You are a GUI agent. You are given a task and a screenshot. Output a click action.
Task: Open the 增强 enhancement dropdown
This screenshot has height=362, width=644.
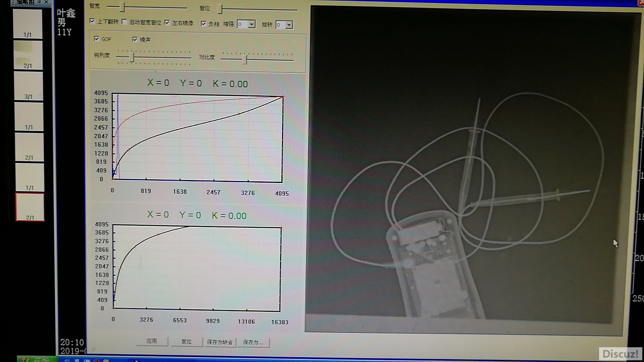[251, 24]
